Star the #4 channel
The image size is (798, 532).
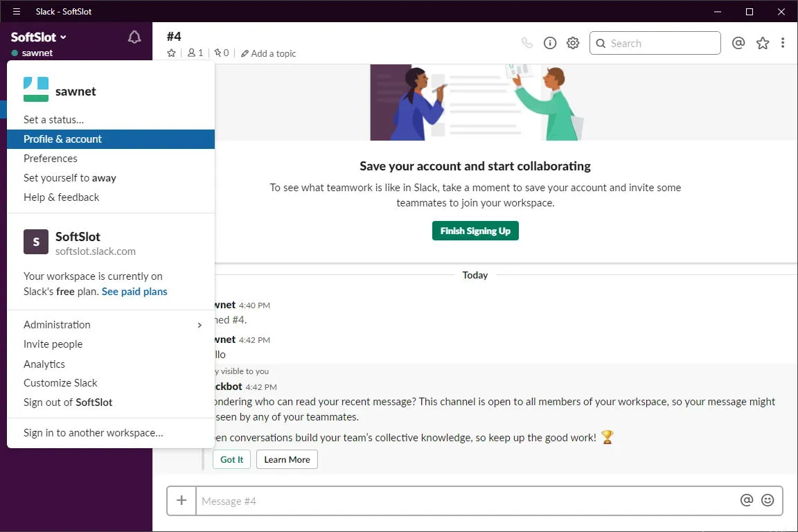click(x=172, y=53)
